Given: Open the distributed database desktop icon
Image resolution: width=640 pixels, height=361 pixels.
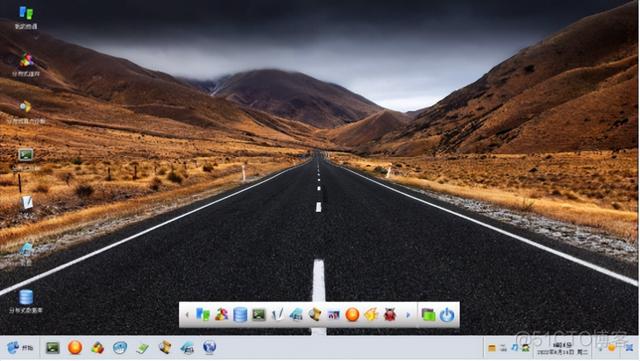Looking at the screenshot, I should [26, 301].
